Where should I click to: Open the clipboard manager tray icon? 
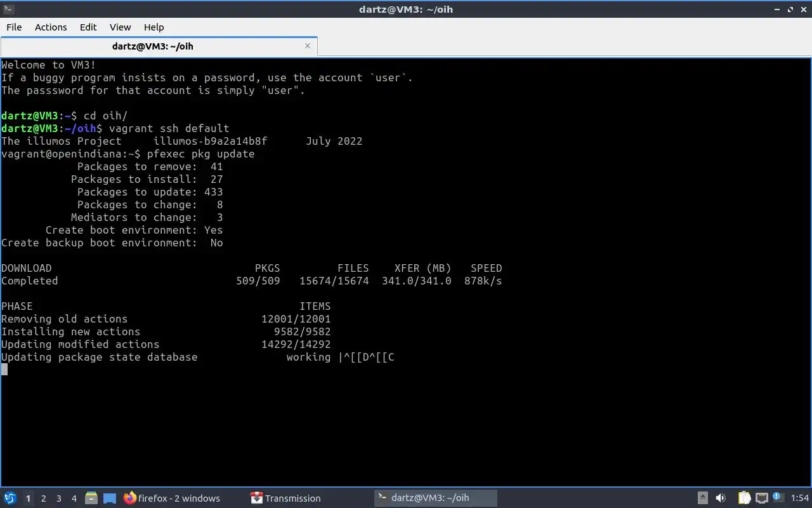point(744,498)
